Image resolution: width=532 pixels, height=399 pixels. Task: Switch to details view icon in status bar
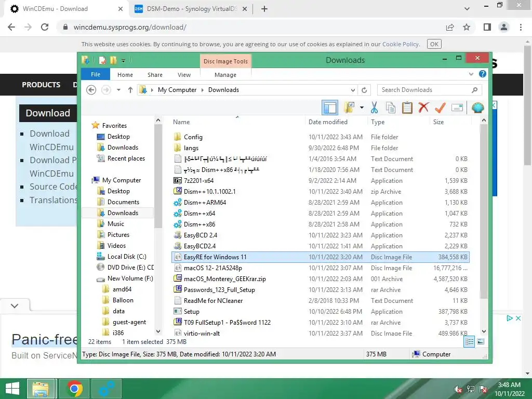coord(469,342)
